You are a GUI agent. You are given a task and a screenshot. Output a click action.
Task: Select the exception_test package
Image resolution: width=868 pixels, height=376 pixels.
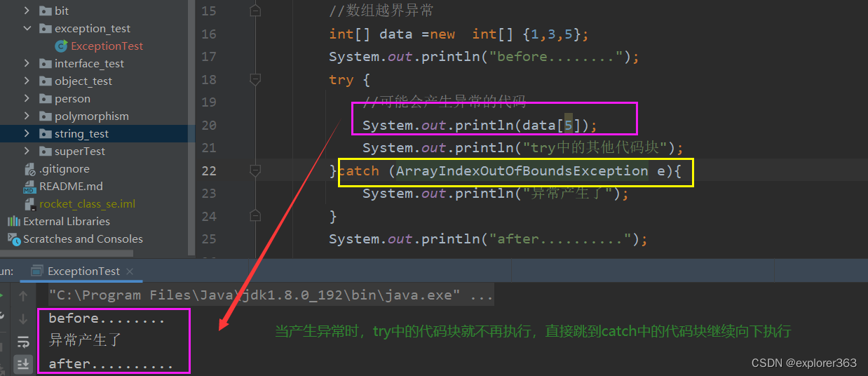click(x=93, y=29)
